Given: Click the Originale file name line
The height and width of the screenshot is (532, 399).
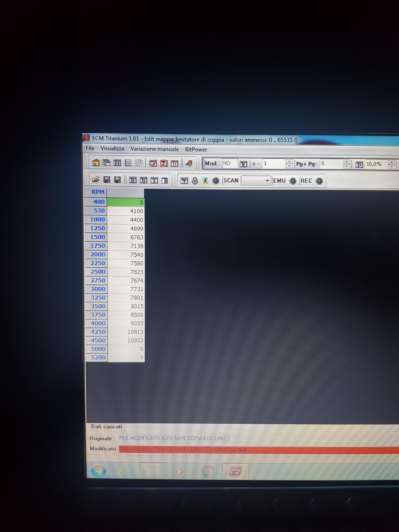Looking at the screenshot, I should pyautogui.click(x=175, y=438).
